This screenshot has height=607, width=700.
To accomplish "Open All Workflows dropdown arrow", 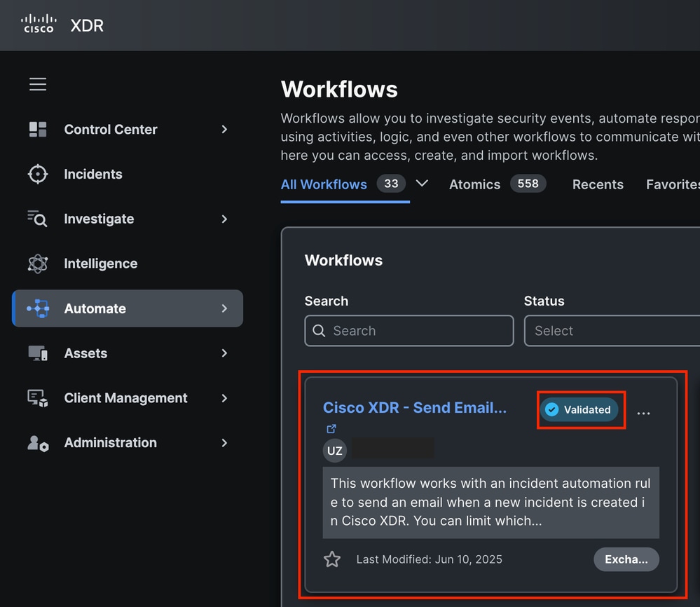I will click(x=422, y=184).
